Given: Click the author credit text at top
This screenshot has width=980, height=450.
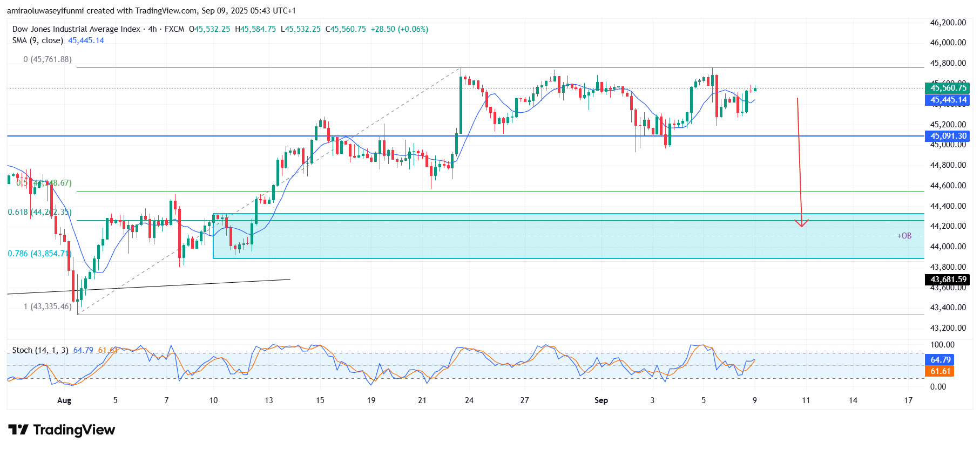Looking at the screenshot, I should [151, 11].
